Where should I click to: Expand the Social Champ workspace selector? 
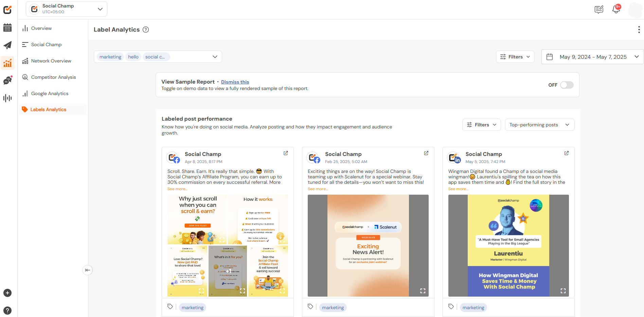pyautogui.click(x=67, y=9)
